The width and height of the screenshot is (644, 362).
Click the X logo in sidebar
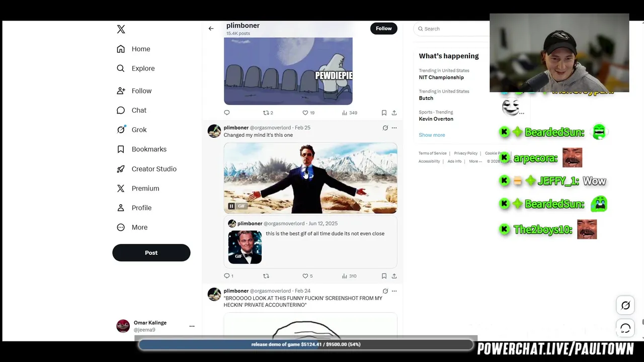coord(121,29)
